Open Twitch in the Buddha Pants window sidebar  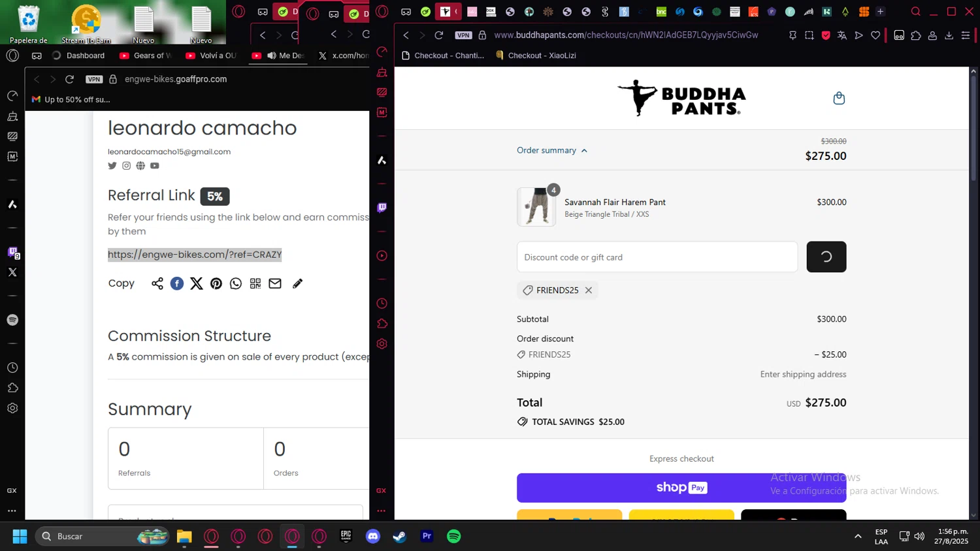point(382,208)
